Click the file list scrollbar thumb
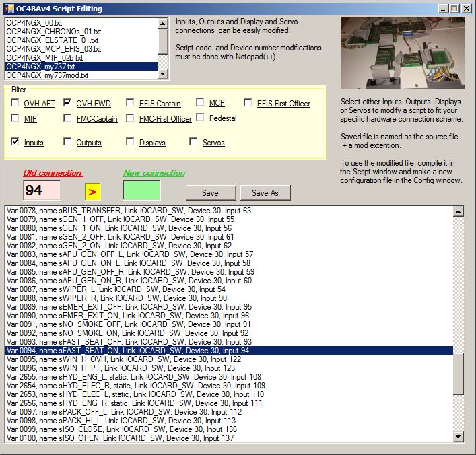Image resolution: width=476 pixels, height=455 pixels. [x=163, y=41]
